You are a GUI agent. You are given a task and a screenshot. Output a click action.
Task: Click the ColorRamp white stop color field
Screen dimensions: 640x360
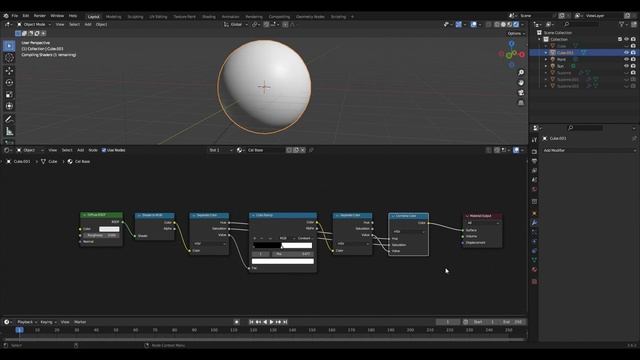[282, 261]
